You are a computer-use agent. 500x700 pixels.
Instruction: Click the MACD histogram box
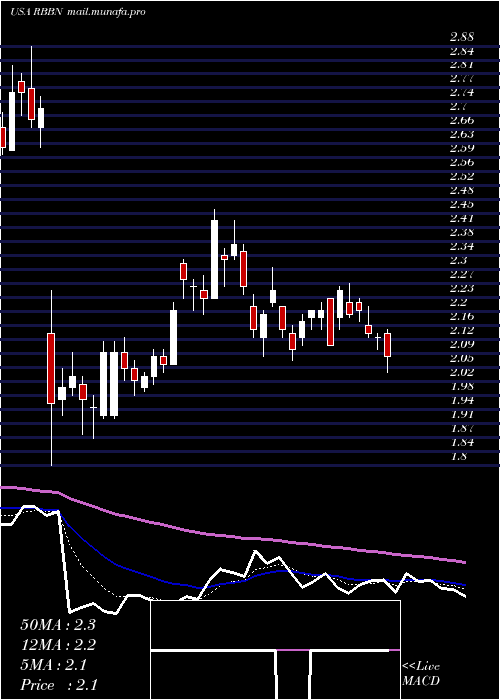(275, 650)
